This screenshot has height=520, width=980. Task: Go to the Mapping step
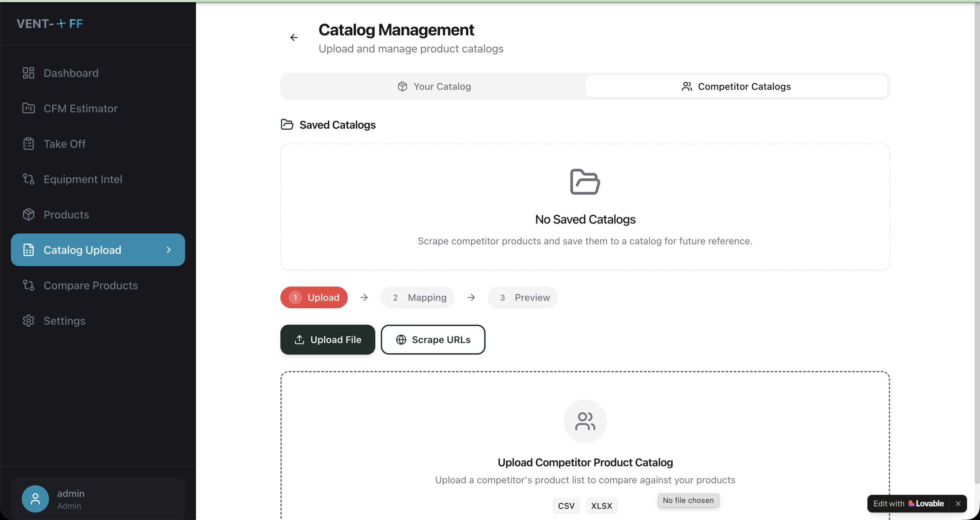[417, 297]
